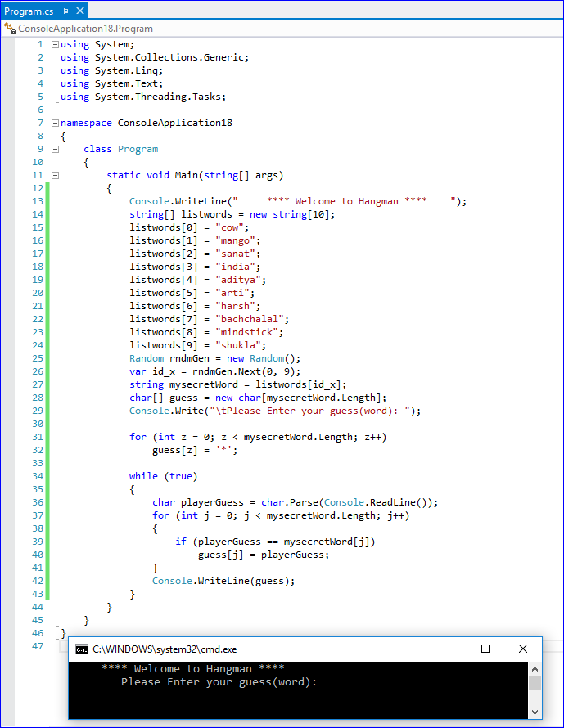Click the console scrollbar down arrow

coord(535,710)
